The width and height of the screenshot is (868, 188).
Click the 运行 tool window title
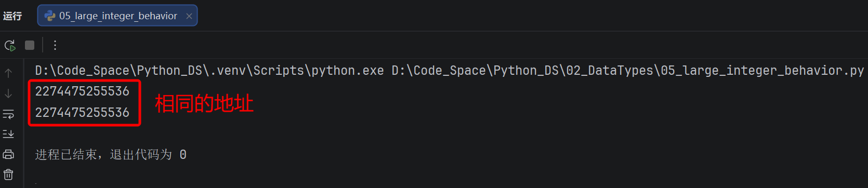[x=12, y=16]
